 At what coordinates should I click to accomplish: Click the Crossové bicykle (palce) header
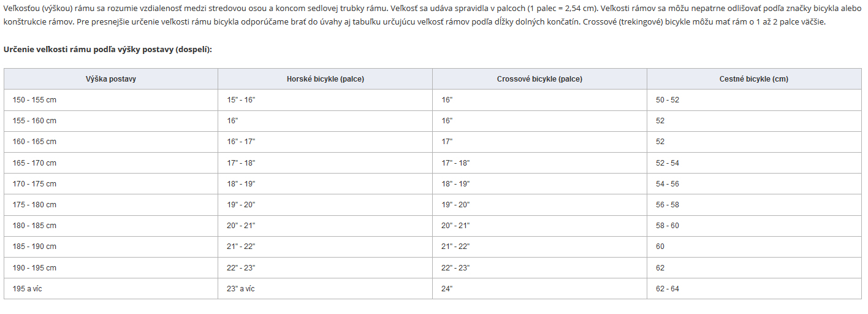(540, 79)
